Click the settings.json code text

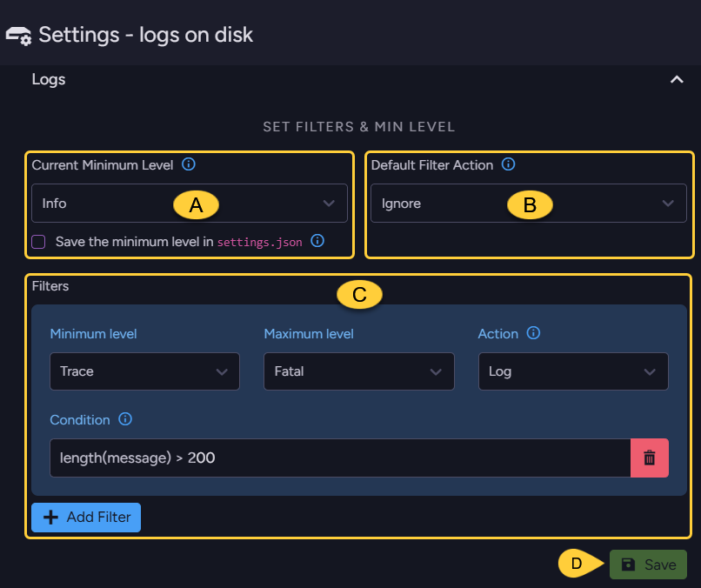tap(260, 242)
